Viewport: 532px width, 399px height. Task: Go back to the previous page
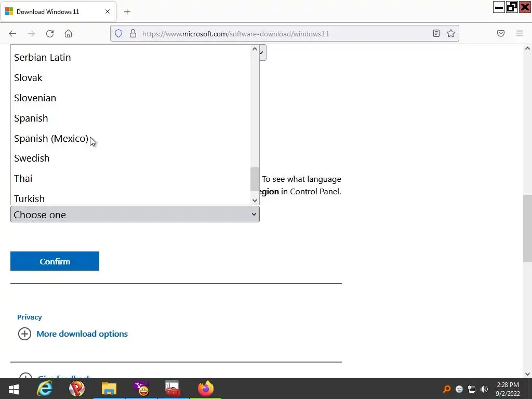click(12, 34)
